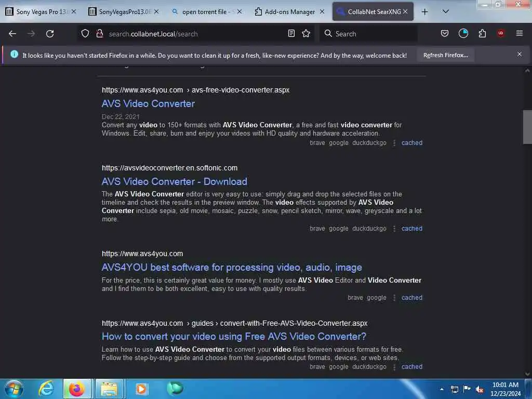Select the CollabNet SearXNG tab
The height and width of the screenshot is (399, 532).
pos(373,11)
